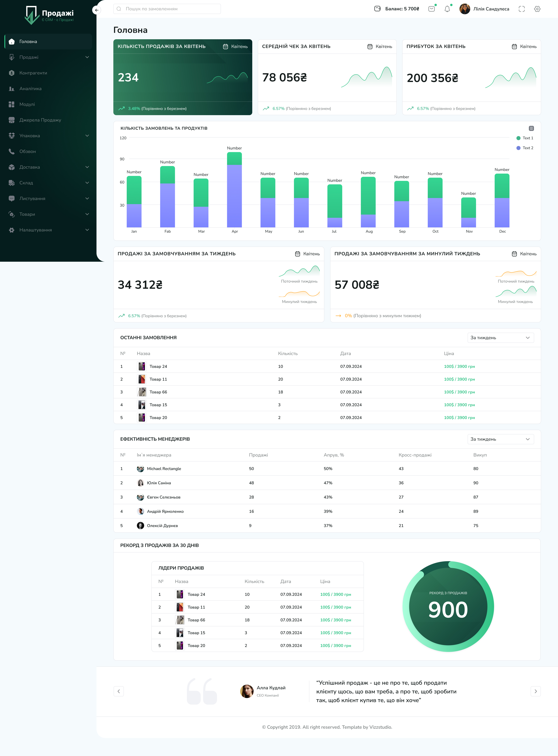Viewport: 558px width, 756px height.
Task: Click the Аналітика chart icon
Action: pos(11,89)
